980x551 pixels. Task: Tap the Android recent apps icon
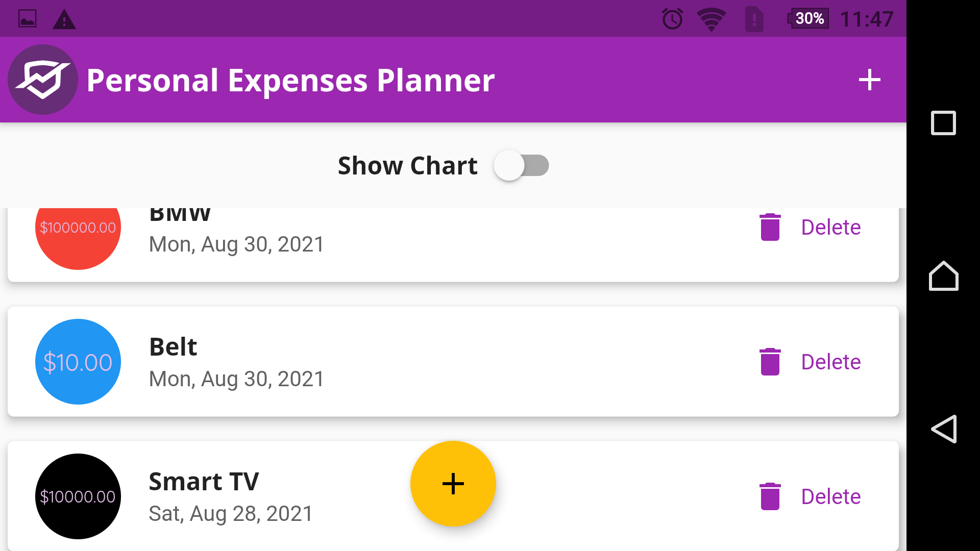[944, 123]
